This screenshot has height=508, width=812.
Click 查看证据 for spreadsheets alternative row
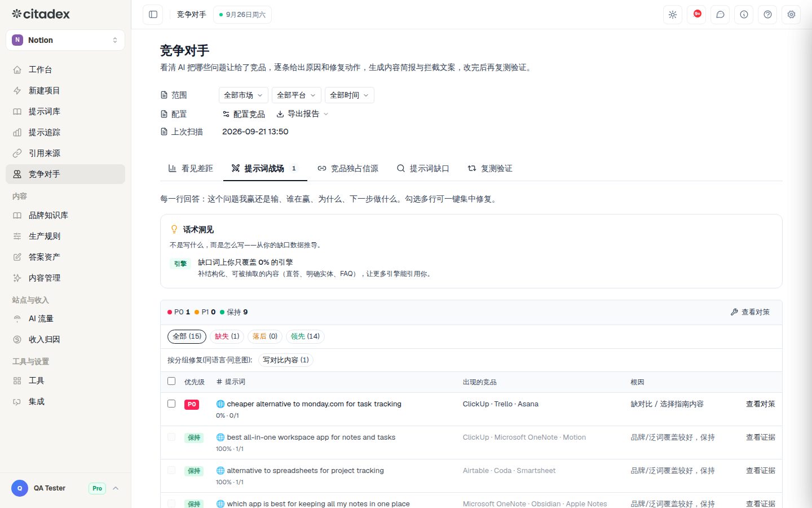(x=760, y=471)
